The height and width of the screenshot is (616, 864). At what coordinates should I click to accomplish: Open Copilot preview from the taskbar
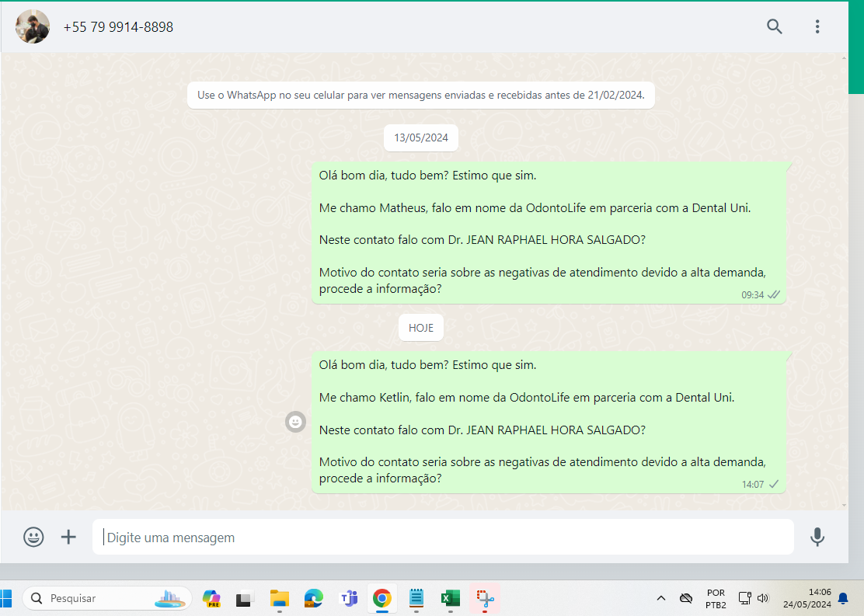click(211, 598)
